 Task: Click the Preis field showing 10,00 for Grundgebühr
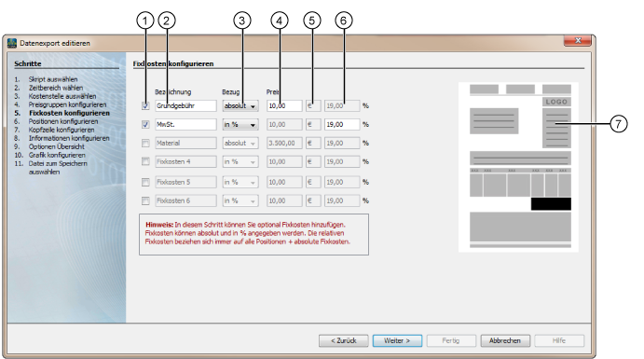pyautogui.click(x=284, y=106)
